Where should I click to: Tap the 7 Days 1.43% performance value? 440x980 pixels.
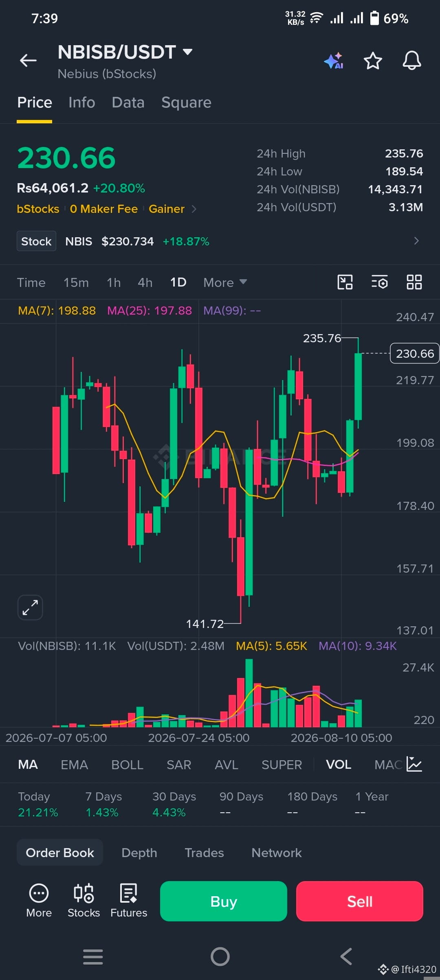(x=102, y=812)
